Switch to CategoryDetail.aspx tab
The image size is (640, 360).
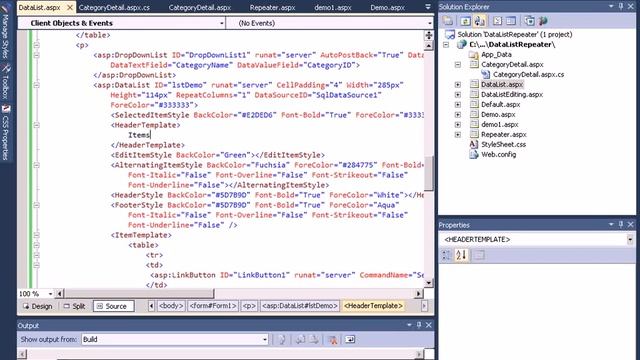click(200, 7)
